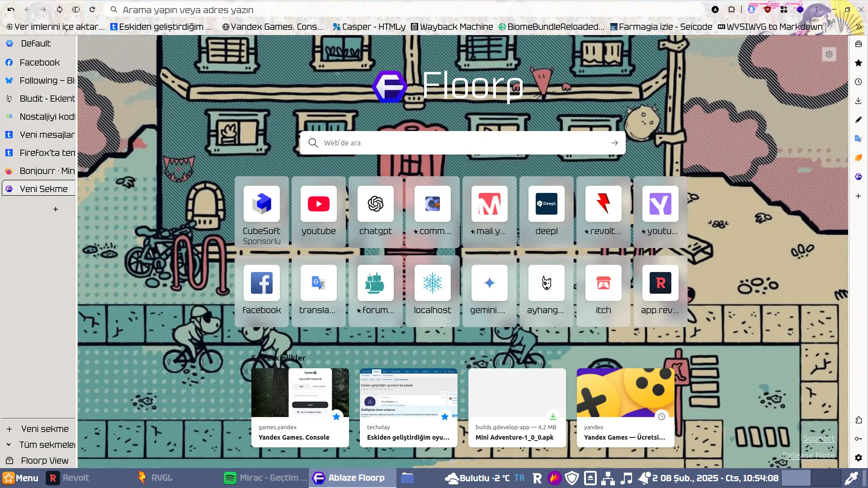868x488 pixels.
Task: Open the CubeSoft sponsored tile
Action: pyautogui.click(x=262, y=212)
